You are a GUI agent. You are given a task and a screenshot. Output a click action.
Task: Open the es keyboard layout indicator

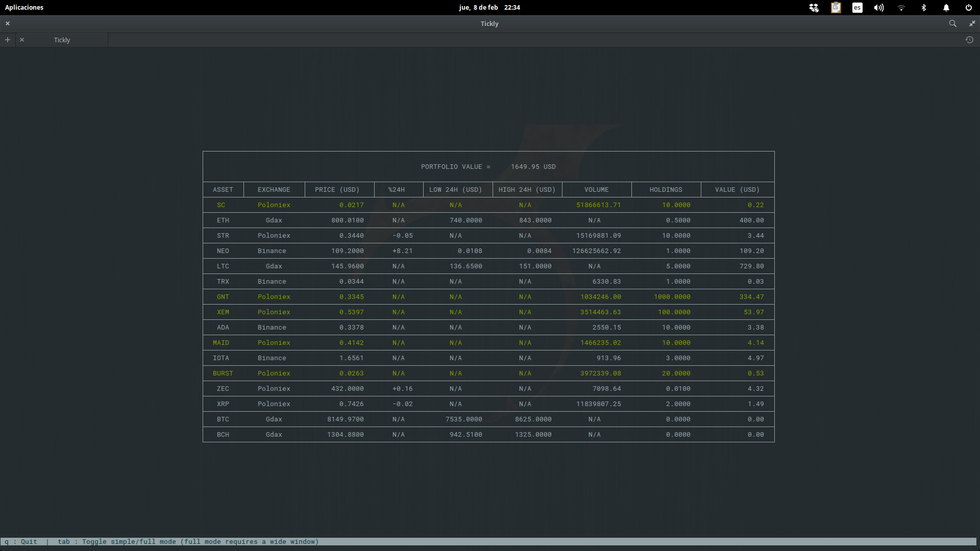point(857,8)
